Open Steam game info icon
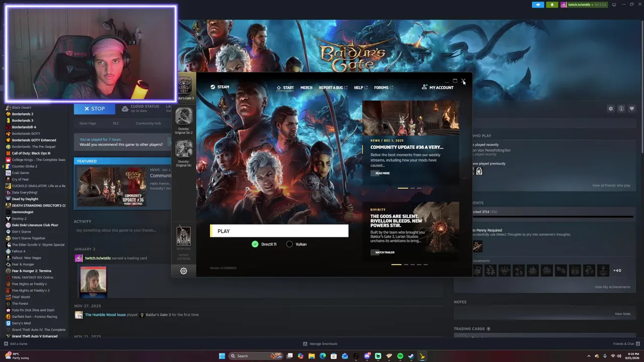The image size is (644, 362). coord(621,109)
